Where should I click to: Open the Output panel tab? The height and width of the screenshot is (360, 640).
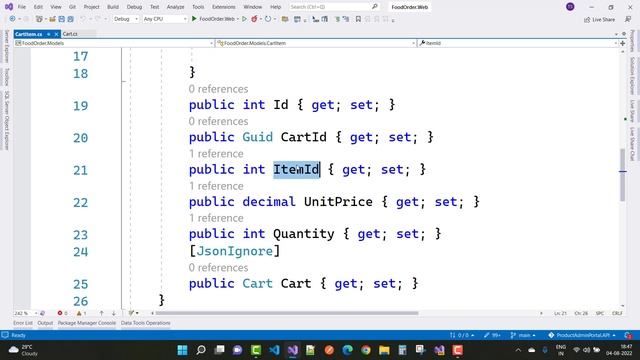click(x=45, y=323)
